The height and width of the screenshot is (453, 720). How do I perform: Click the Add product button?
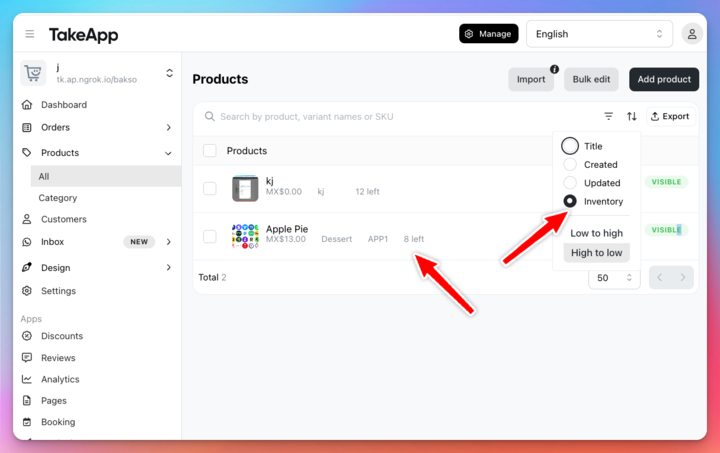click(x=664, y=79)
